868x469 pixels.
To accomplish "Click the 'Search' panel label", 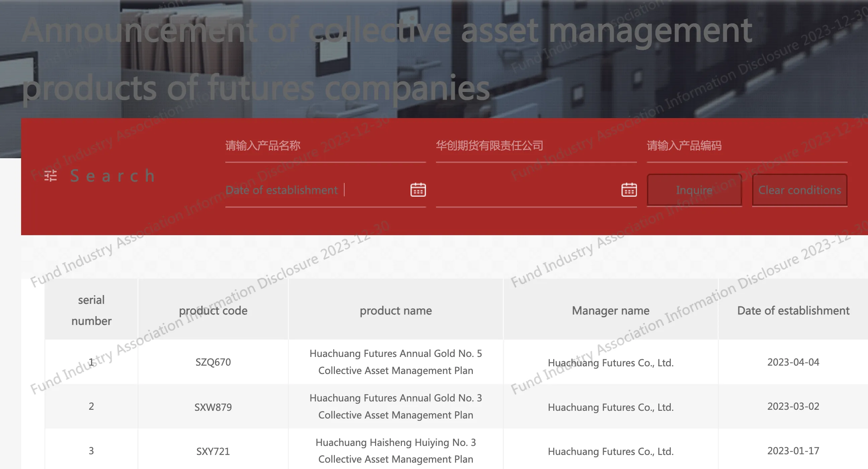I will pyautogui.click(x=113, y=176).
